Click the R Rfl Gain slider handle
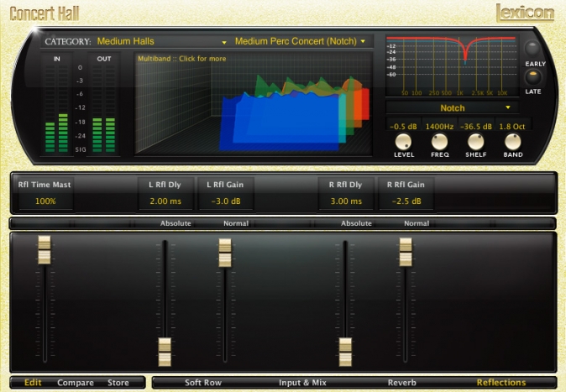The height and width of the screenshot is (392, 566). click(406, 252)
